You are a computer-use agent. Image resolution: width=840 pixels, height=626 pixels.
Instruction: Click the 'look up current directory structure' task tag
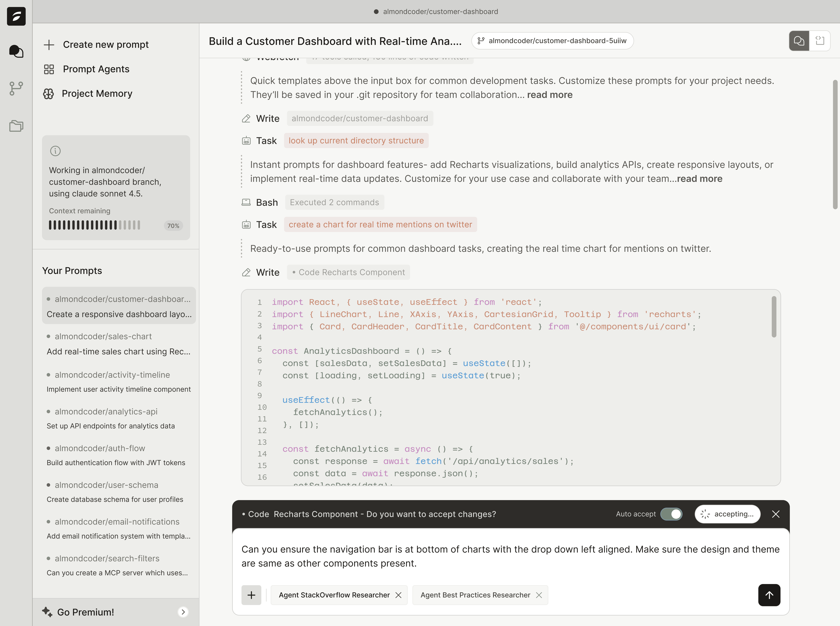356,141
